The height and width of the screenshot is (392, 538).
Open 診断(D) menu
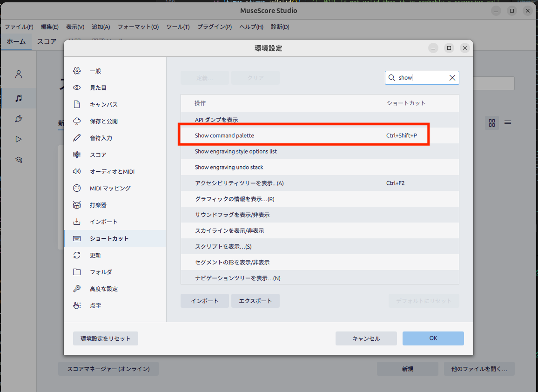click(280, 27)
